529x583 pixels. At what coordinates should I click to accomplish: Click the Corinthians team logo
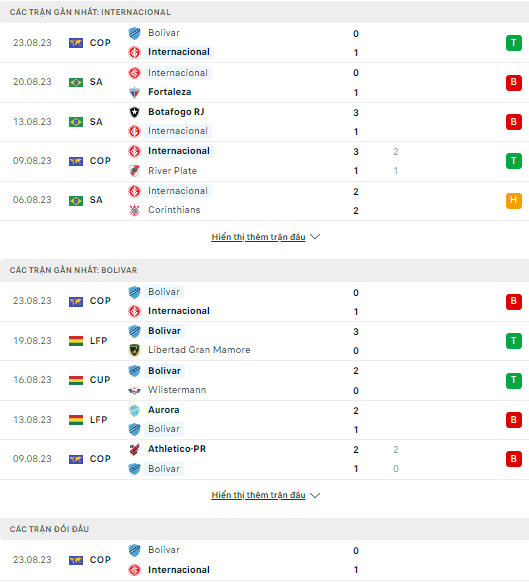click(134, 210)
